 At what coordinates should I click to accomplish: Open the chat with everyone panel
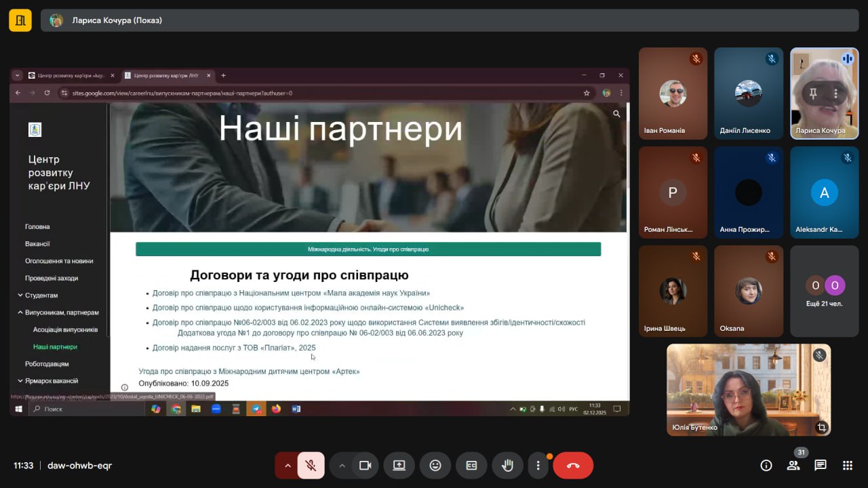(821, 465)
